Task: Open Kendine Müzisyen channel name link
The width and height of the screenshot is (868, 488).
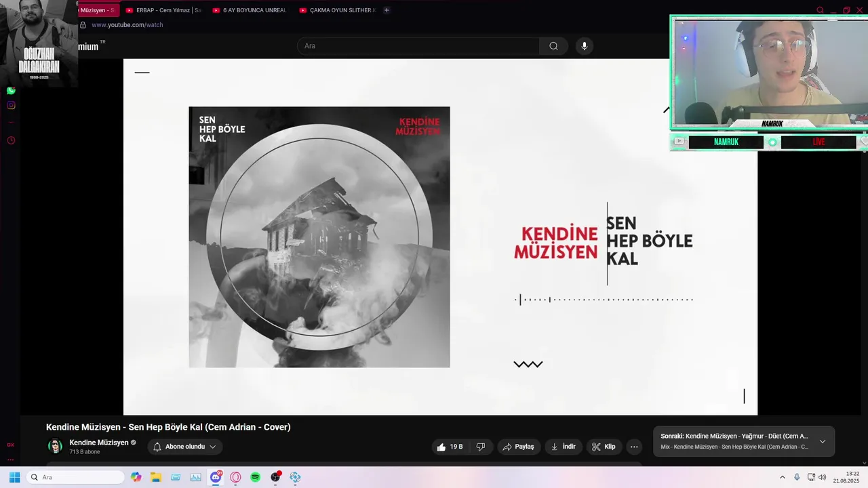Action: point(99,443)
